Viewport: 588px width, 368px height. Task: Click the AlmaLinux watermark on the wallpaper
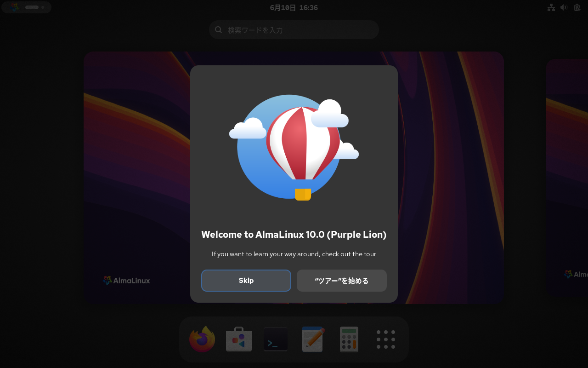point(127,280)
